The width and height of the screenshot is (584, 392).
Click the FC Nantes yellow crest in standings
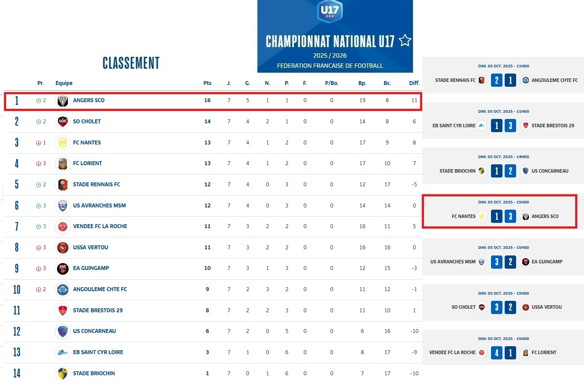[63, 143]
